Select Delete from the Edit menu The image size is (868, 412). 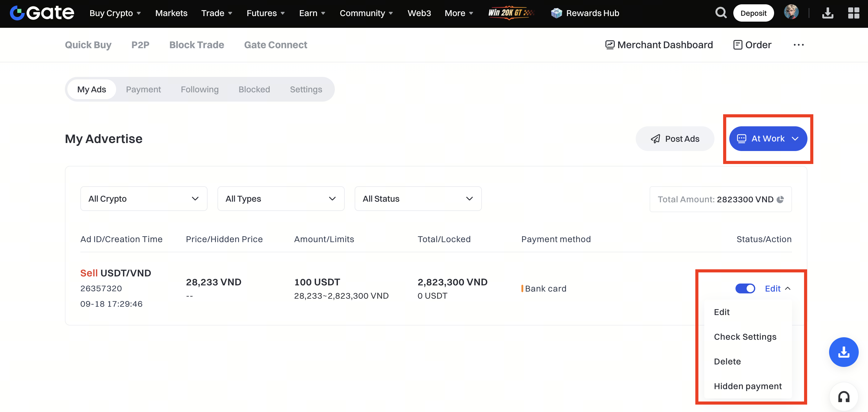click(x=727, y=361)
